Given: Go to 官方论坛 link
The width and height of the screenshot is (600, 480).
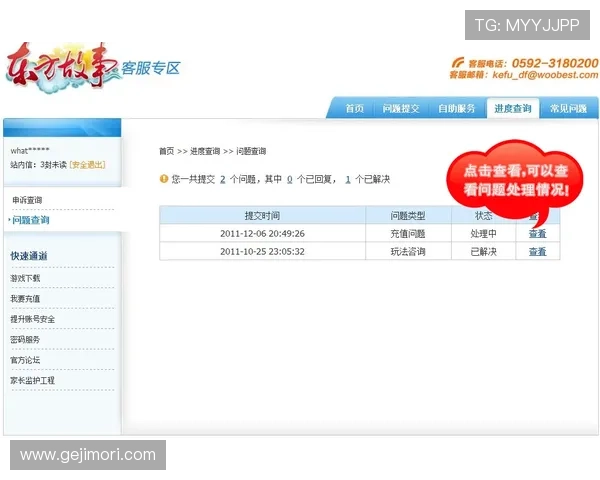Looking at the screenshot, I should point(25,360).
